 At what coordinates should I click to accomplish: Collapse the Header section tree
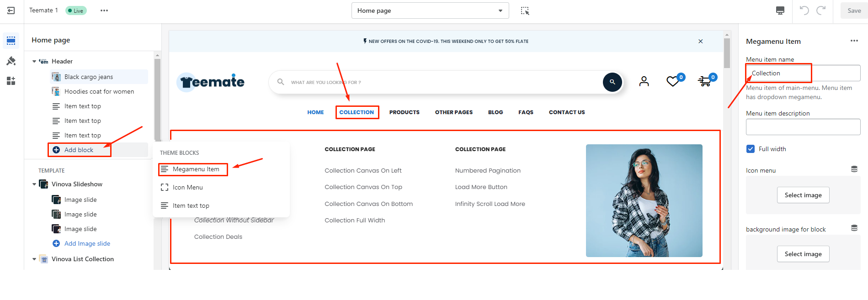(x=34, y=61)
